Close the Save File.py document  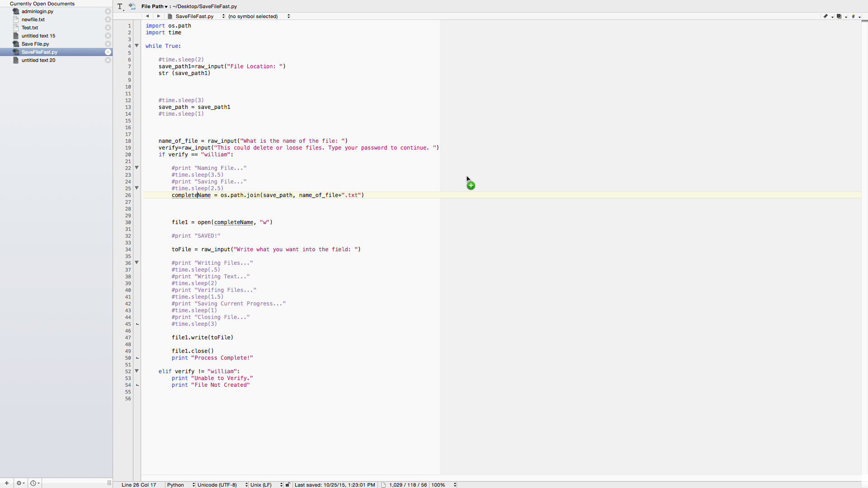click(108, 44)
